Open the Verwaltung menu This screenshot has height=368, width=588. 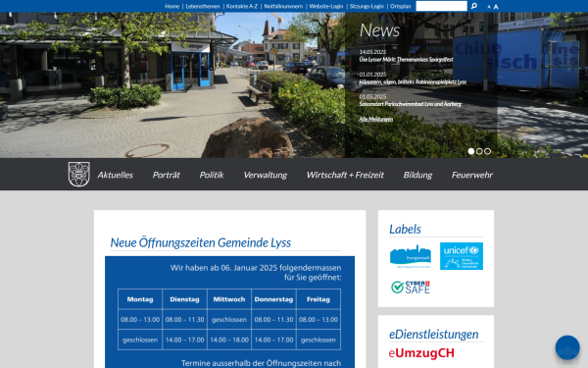click(266, 175)
